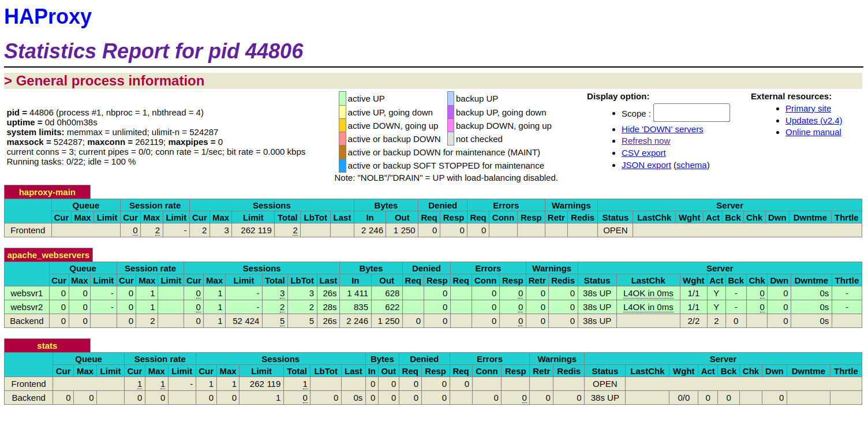Click the 'Running tasks: 0/22' line
The width and height of the screenshot is (868, 425).
click(71, 162)
